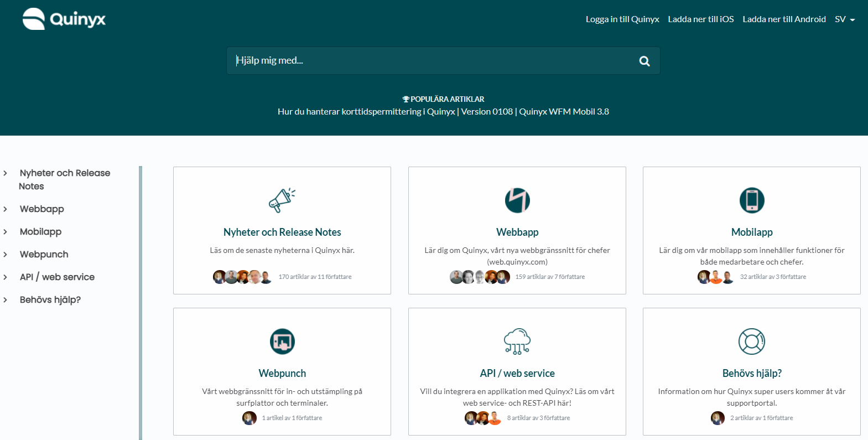Open Quinyx WFM Mobil 3.8 article
This screenshot has height=440, width=868.
pyautogui.click(x=564, y=112)
